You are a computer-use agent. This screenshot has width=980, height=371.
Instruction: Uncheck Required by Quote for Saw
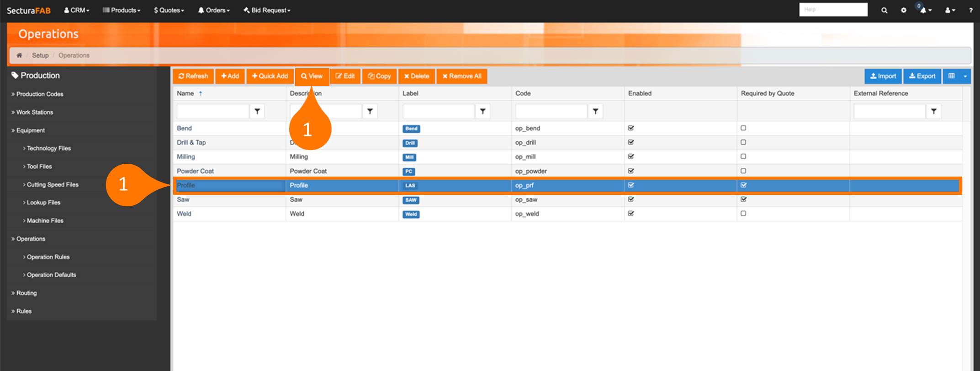pos(743,199)
